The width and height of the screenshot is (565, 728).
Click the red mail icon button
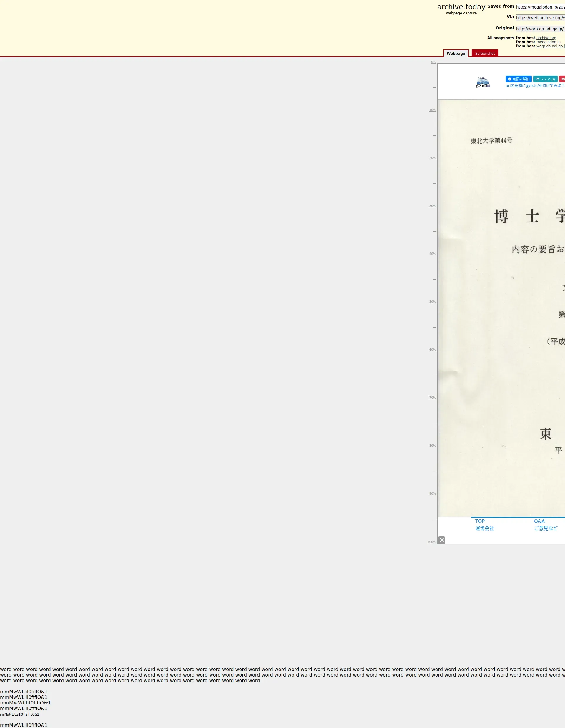[x=562, y=79]
